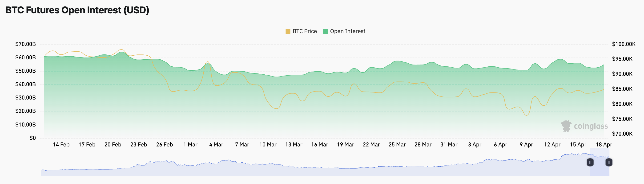Click the coinglass watermark text
This screenshot has width=644, height=184.
[591, 126]
